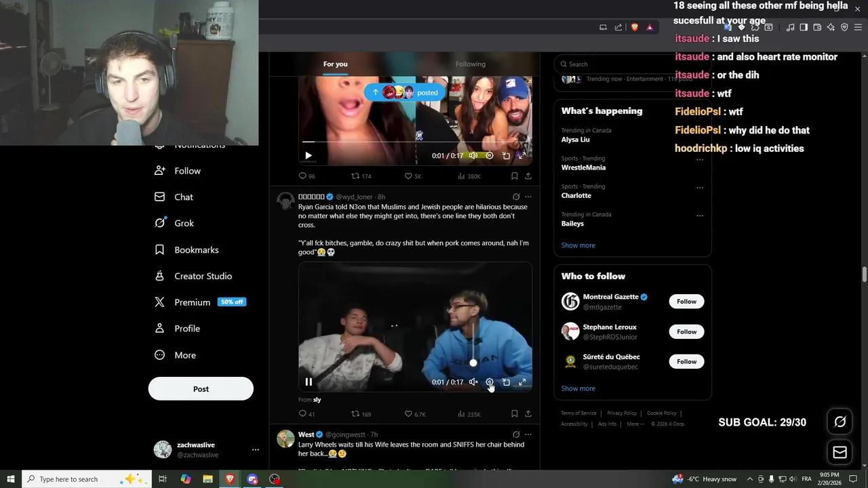Open floating Messages envelope button
The width and height of the screenshot is (868, 488).
click(x=840, y=452)
